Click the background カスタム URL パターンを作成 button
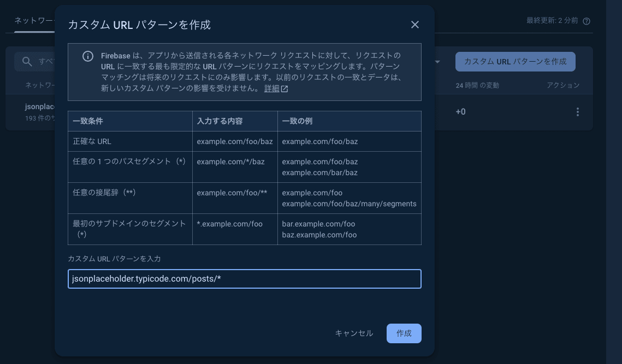The width and height of the screenshot is (622, 364). coord(516,62)
